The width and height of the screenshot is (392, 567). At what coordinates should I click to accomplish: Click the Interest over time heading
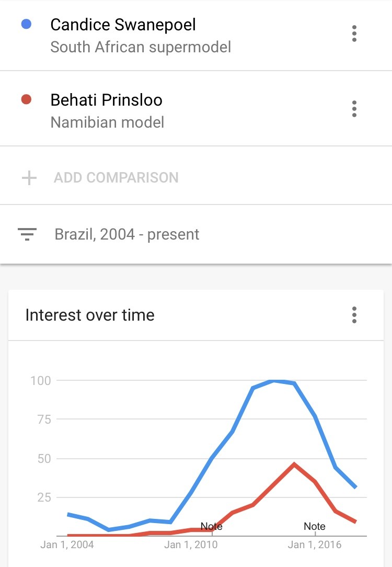point(90,315)
